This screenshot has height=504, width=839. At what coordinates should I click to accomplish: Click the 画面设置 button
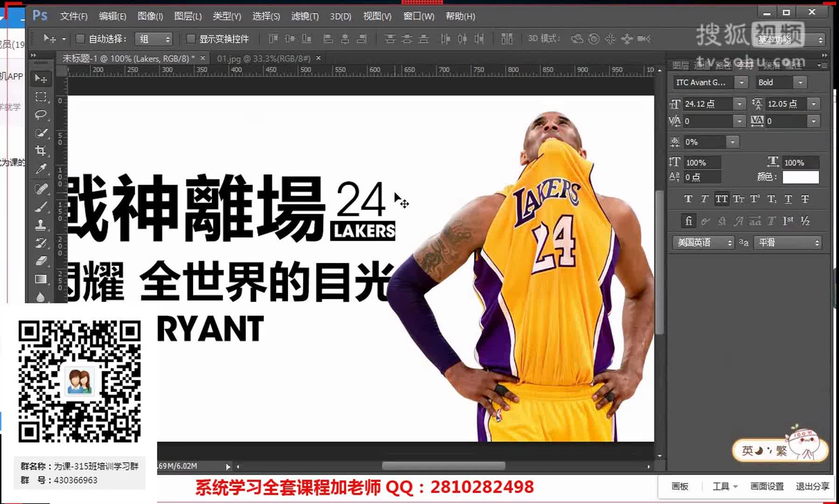pyautogui.click(x=767, y=486)
